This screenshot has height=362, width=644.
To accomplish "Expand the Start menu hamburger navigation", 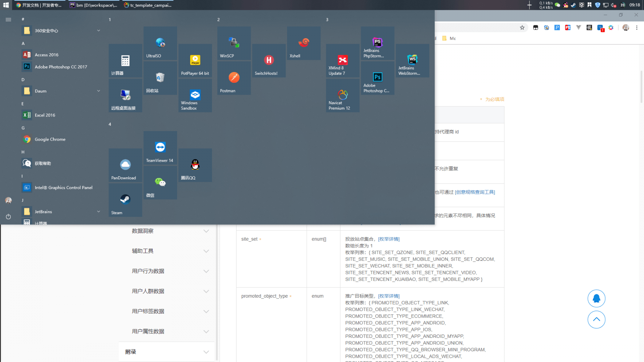I will coord(8,20).
